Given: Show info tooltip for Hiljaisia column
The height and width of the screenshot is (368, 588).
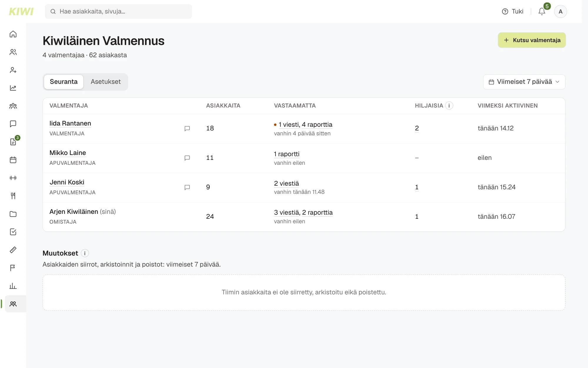Looking at the screenshot, I should pyautogui.click(x=449, y=106).
